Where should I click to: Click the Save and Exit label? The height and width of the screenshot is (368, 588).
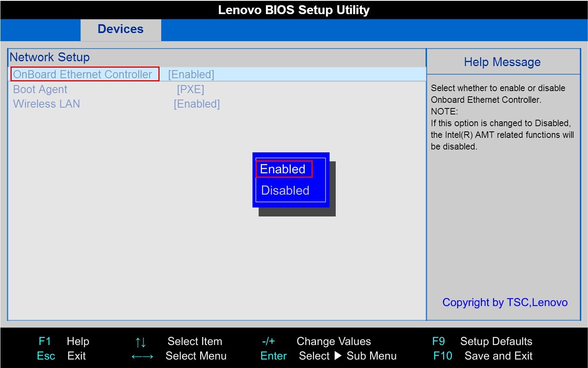499,356
